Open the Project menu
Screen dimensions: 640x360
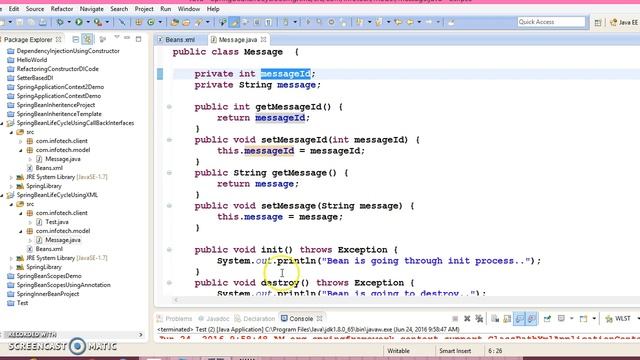(144, 9)
